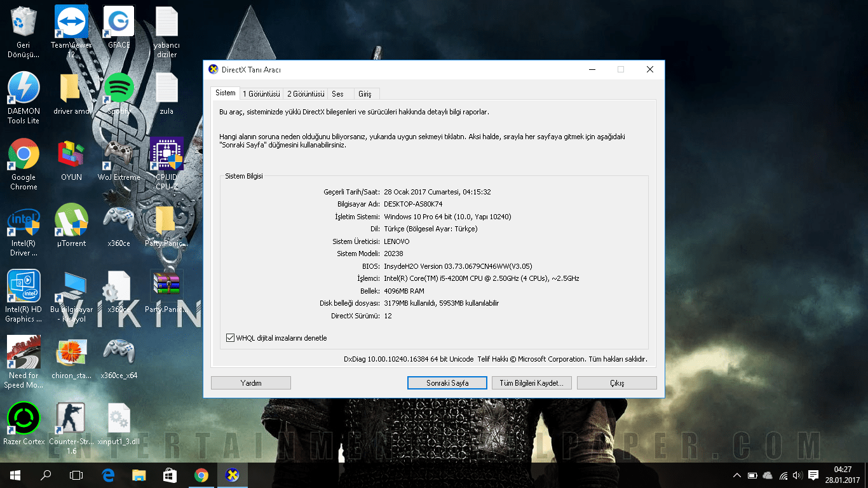Click Tüm Bilgileri Kaydet... button

[x=532, y=383]
